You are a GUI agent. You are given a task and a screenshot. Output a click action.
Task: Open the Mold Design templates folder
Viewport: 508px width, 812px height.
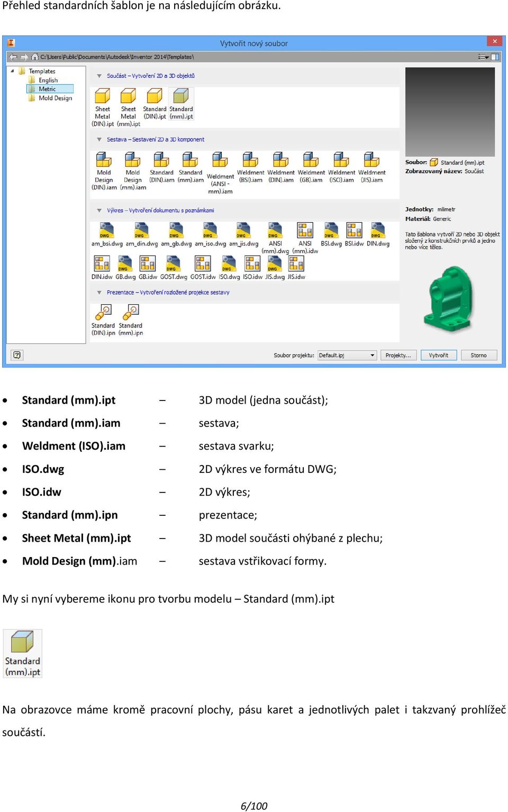click(55, 98)
